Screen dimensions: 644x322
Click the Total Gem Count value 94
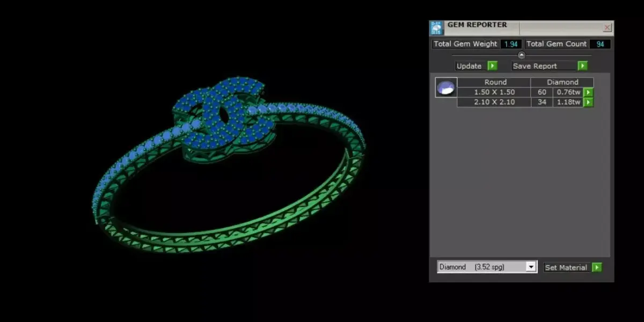pos(599,44)
